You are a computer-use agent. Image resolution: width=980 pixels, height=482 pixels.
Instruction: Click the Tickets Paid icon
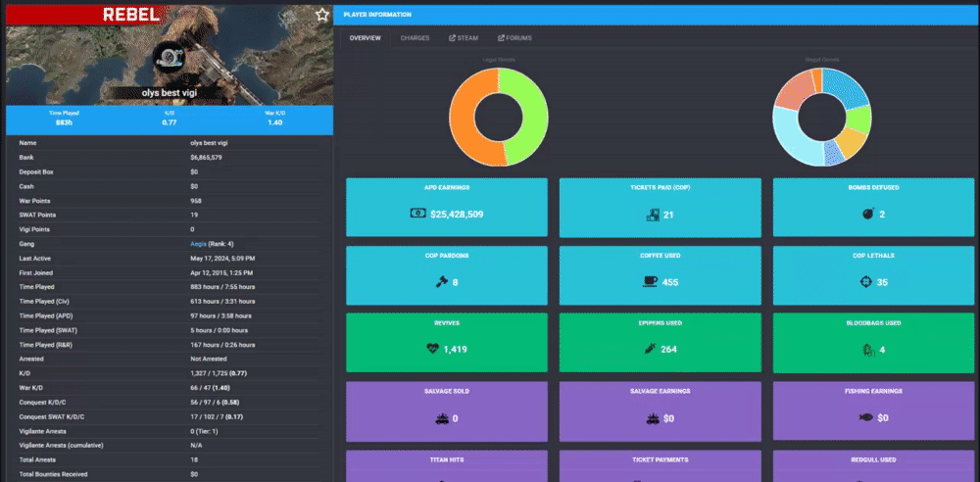tap(653, 215)
